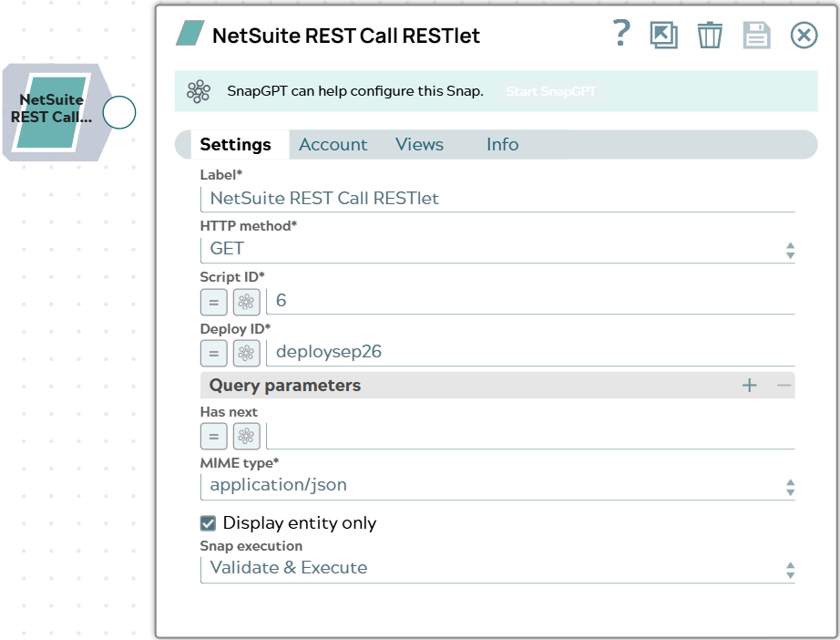Click the empty Has next input field
This screenshot has width=840, height=640.
pos(530,436)
